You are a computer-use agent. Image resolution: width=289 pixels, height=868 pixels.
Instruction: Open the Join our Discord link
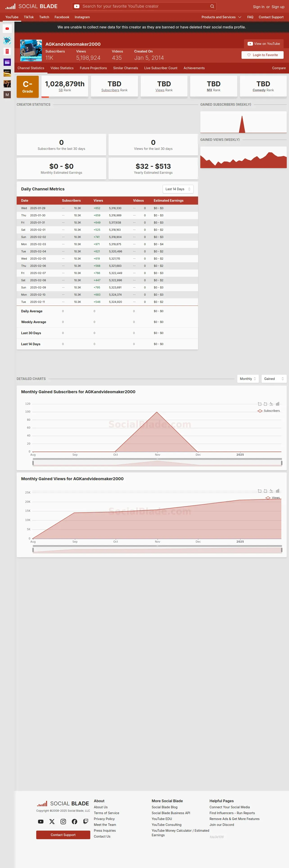(222, 825)
